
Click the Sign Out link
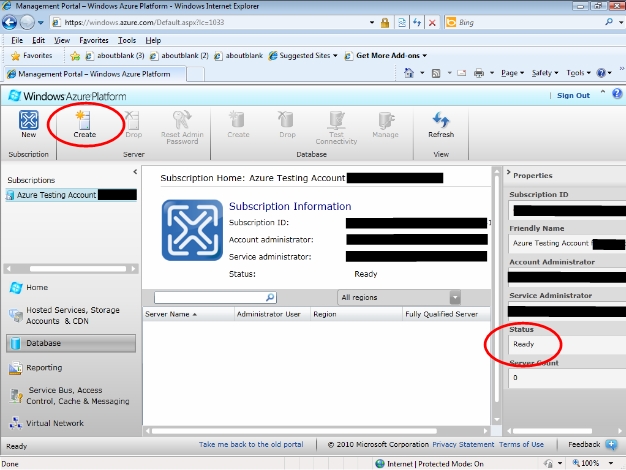tap(573, 95)
